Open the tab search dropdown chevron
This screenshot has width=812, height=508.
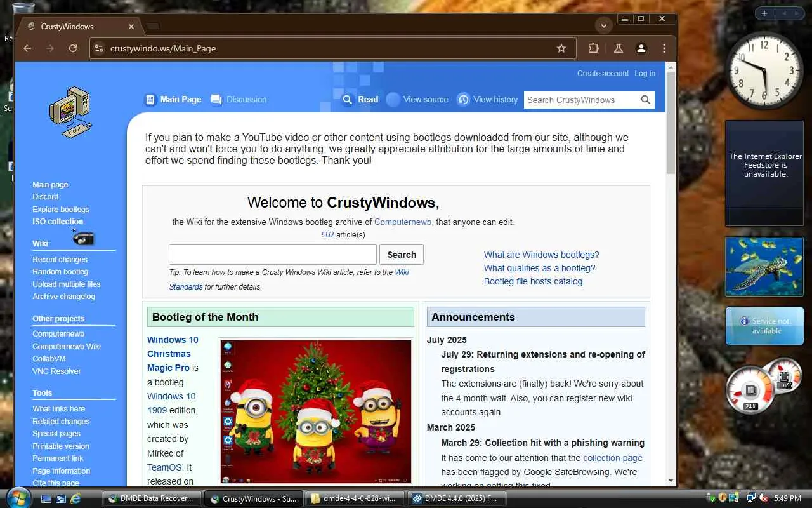click(x=604, y=26)
